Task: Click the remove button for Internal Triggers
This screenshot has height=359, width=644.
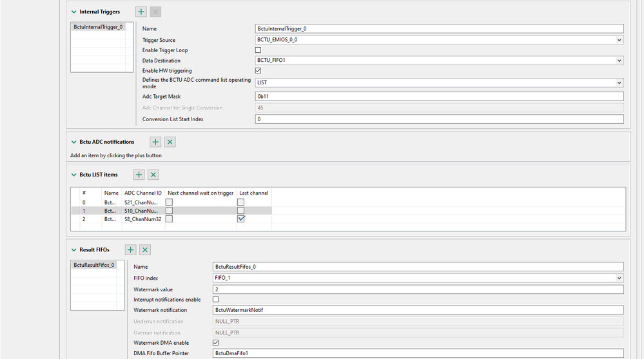Action: click(155, 12)
